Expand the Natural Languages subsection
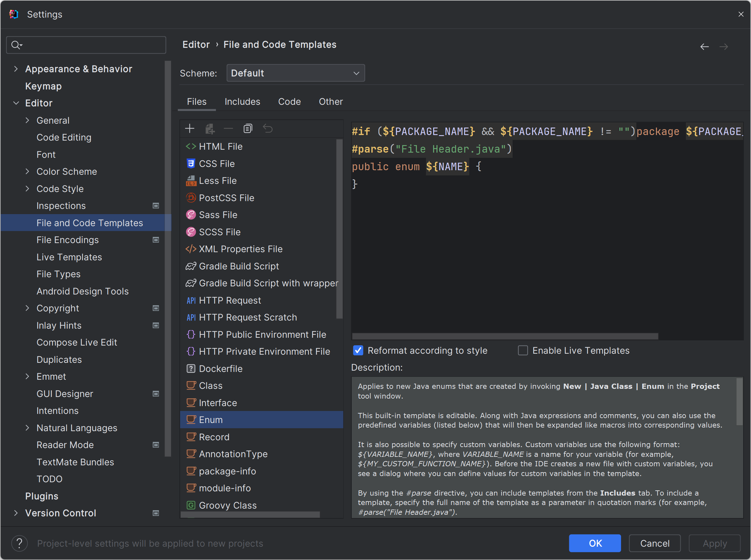Image resolution: width=751 pixels, height=560 pixels. click(x=27, y=428)
